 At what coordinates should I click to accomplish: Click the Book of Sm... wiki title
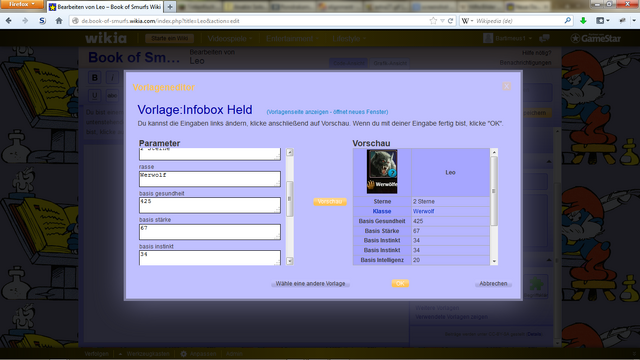point(134,58)
